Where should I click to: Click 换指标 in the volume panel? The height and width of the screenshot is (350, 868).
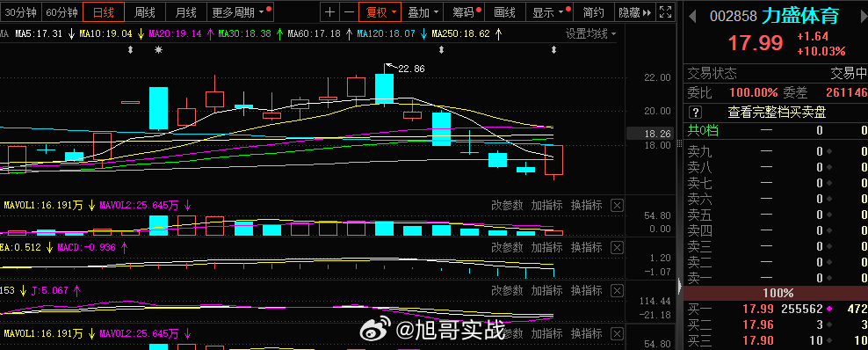[586, 206]
